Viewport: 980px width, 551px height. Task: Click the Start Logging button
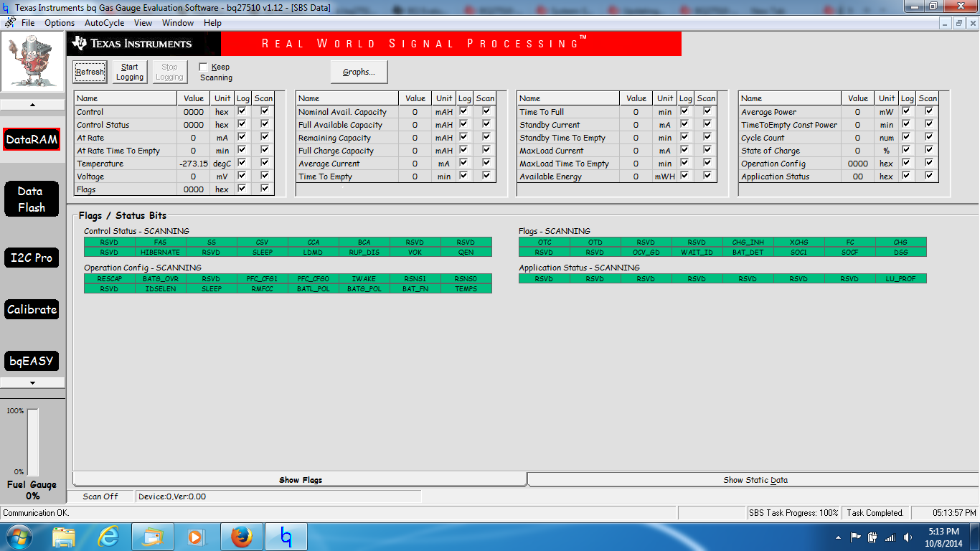pyautogui.click(x=130, y=72)
